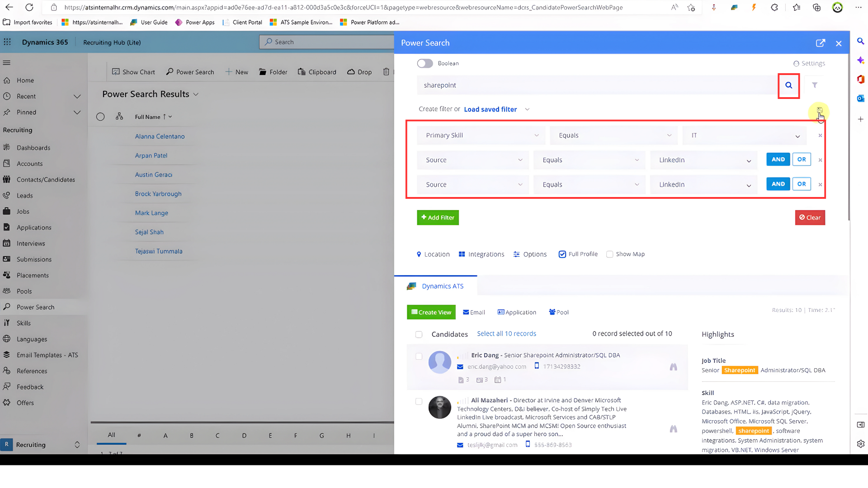The width and height of the screenshot is (868, 488).
Task: Open the Integrations tab
Action: [481, 254]
